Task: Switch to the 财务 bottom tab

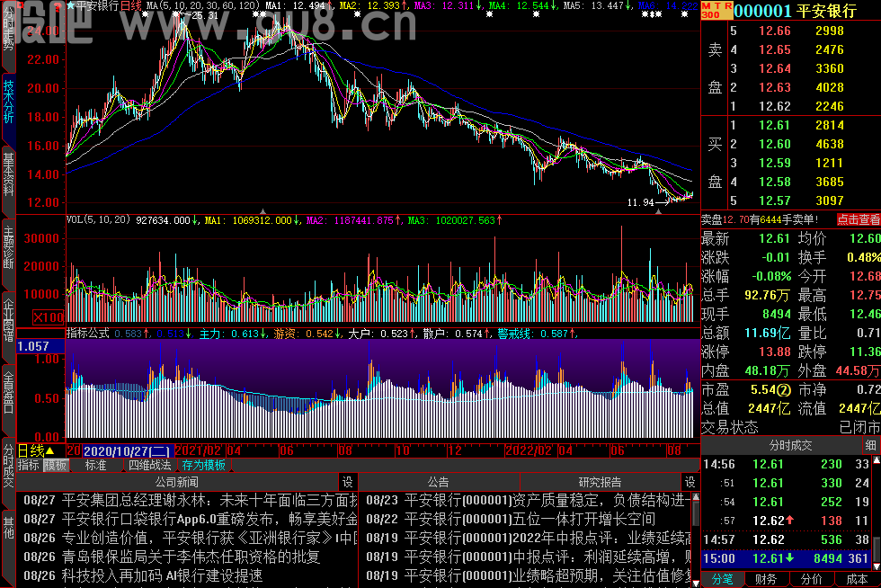Action: coord(766,579)
